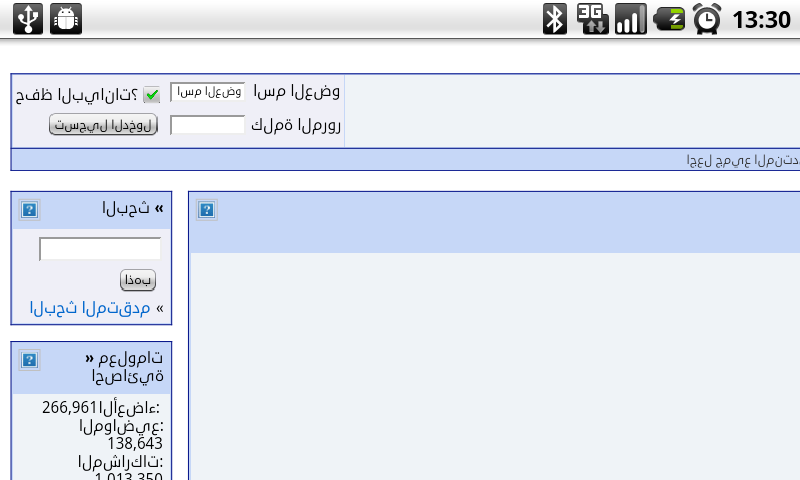Image resolution: width=800 pixels, height=480 pixels.
Task: Toggle the remember login data checkbox
Action: click(152, 94)
